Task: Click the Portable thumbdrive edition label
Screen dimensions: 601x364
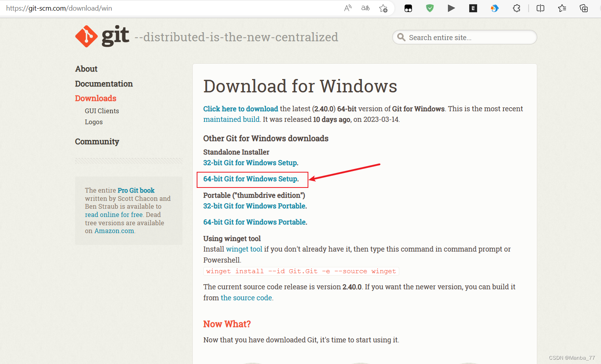Action: 254,195
